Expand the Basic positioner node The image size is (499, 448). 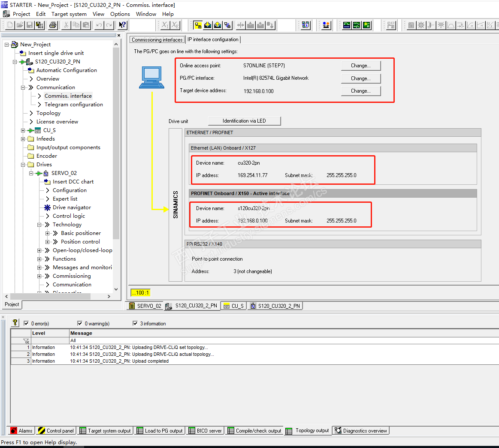click(x=48, y=233)
